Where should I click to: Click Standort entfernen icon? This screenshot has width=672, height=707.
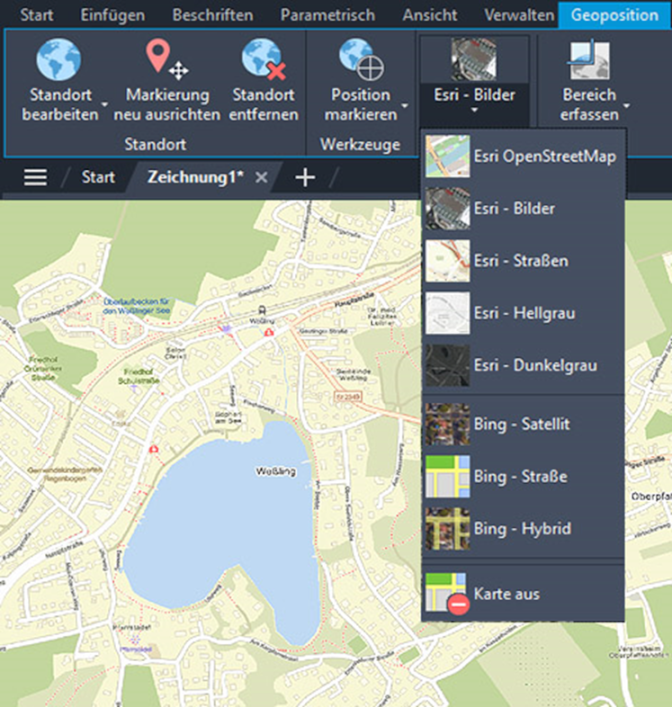263,60
